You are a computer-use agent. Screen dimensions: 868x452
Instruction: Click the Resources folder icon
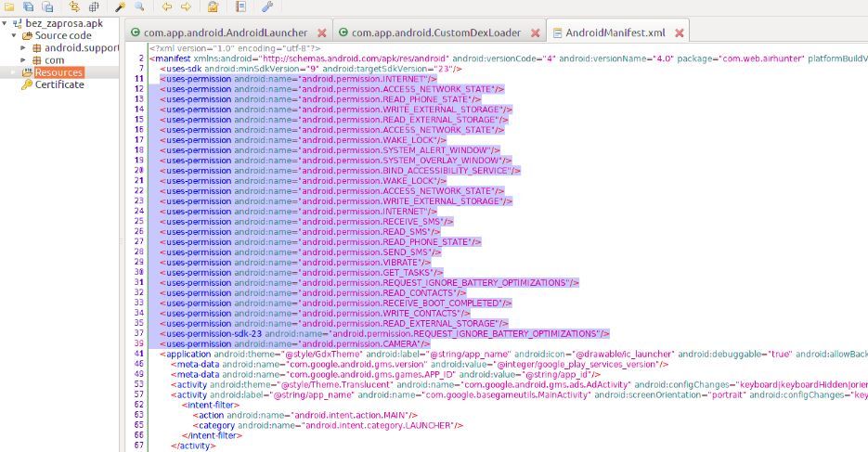(x=27, y=72)
